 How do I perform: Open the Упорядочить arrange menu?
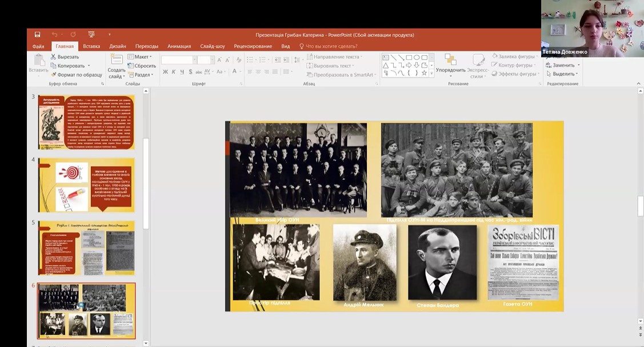tap(450, 66)
